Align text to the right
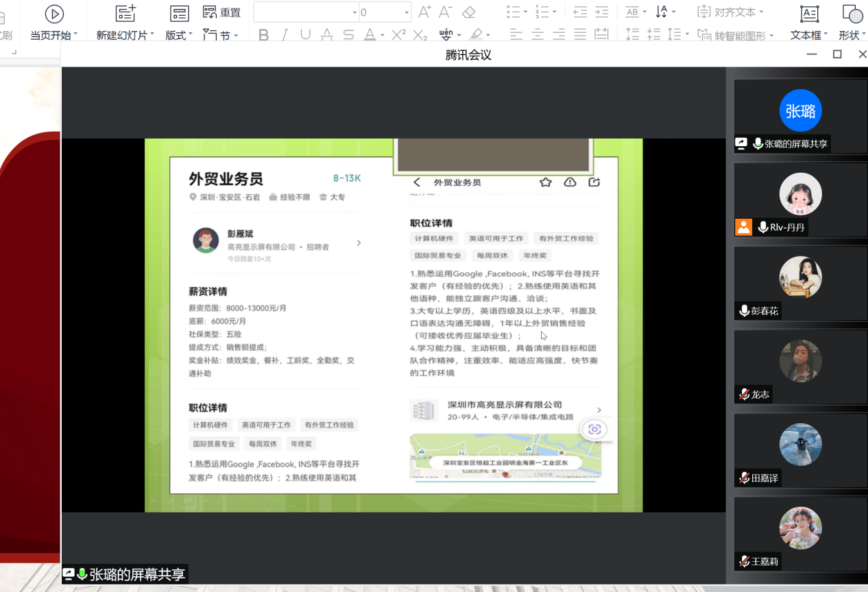 click(x=559, y=34)
